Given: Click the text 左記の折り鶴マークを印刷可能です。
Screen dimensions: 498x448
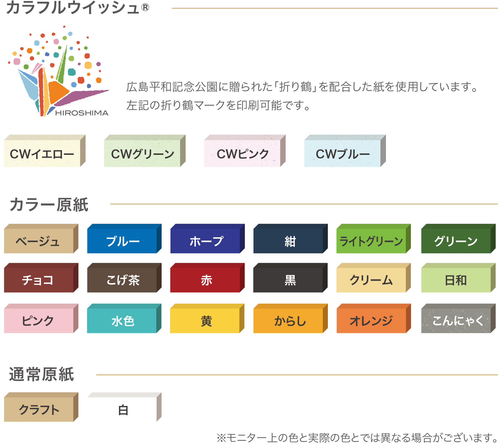Looking at the screenshot, I should pyautogui.click(x=219, y=105).
